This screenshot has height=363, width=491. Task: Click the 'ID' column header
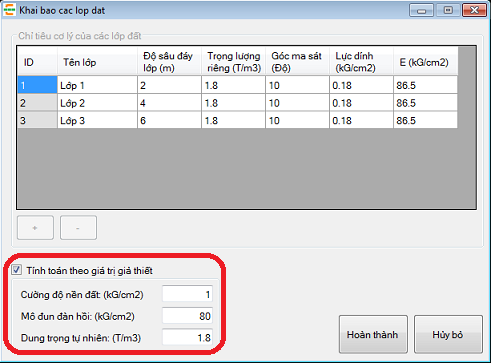coord(37,61)
